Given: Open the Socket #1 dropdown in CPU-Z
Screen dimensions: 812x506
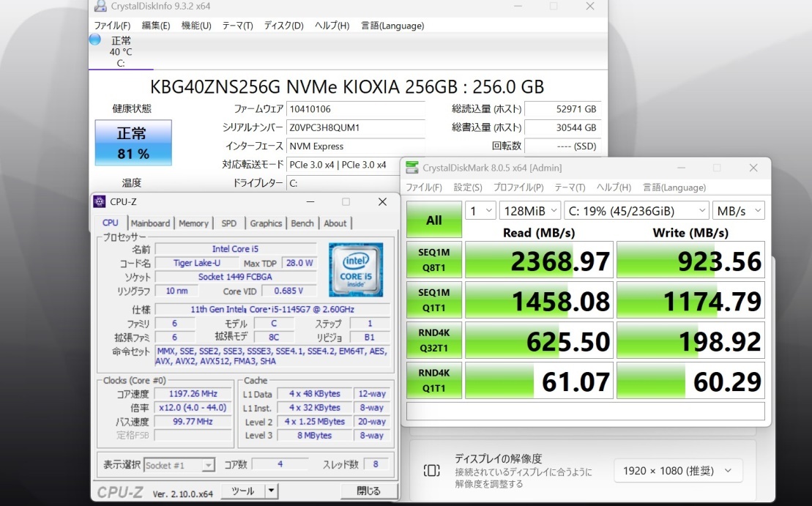Looking at the screenshot, I should pos(179,465).
